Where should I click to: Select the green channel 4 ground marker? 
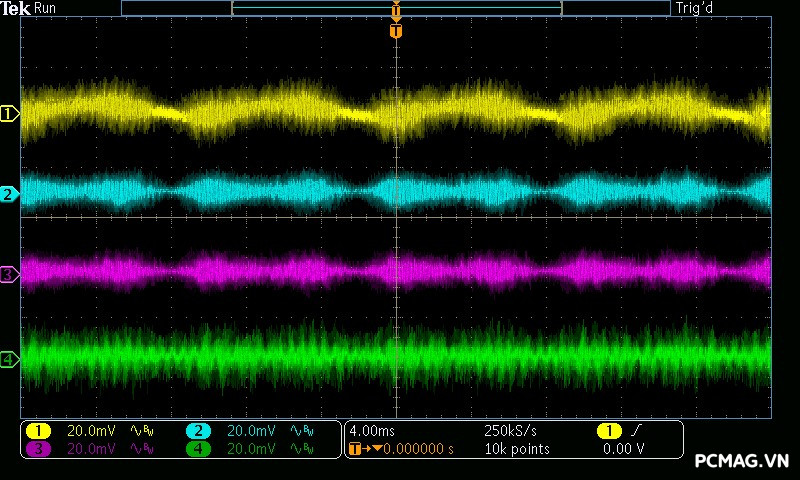[x=9, y=359]
